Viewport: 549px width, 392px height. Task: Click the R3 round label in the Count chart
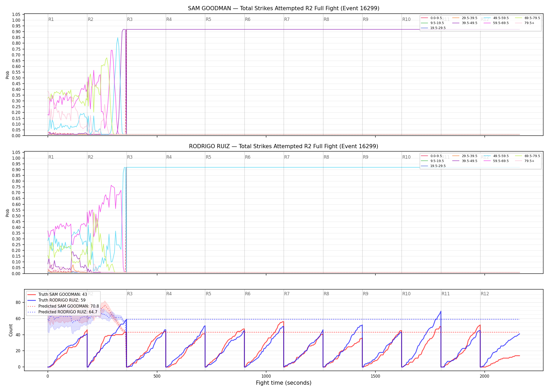tap(130, 294)
